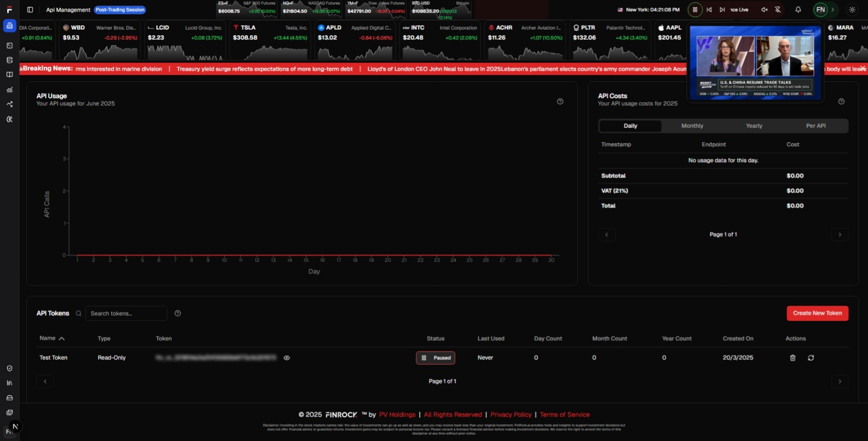Click the magnifier icon beside Search tokens
Screen dimensions: 868x441
78,313
